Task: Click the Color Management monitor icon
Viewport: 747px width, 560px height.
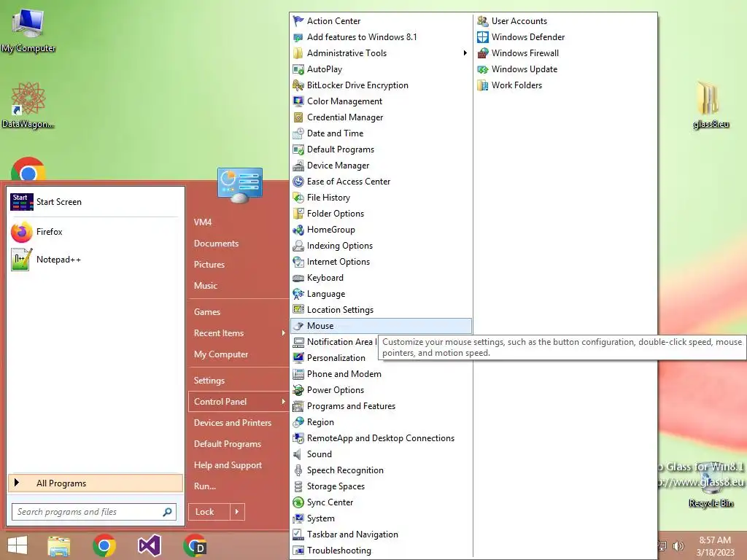Action: tap(298, 101)
